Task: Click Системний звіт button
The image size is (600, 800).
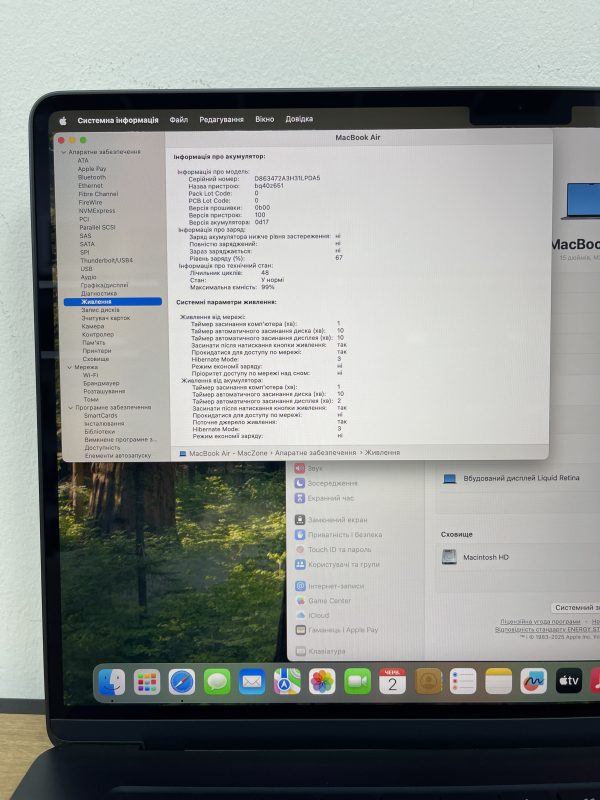Action: [577, 608]
